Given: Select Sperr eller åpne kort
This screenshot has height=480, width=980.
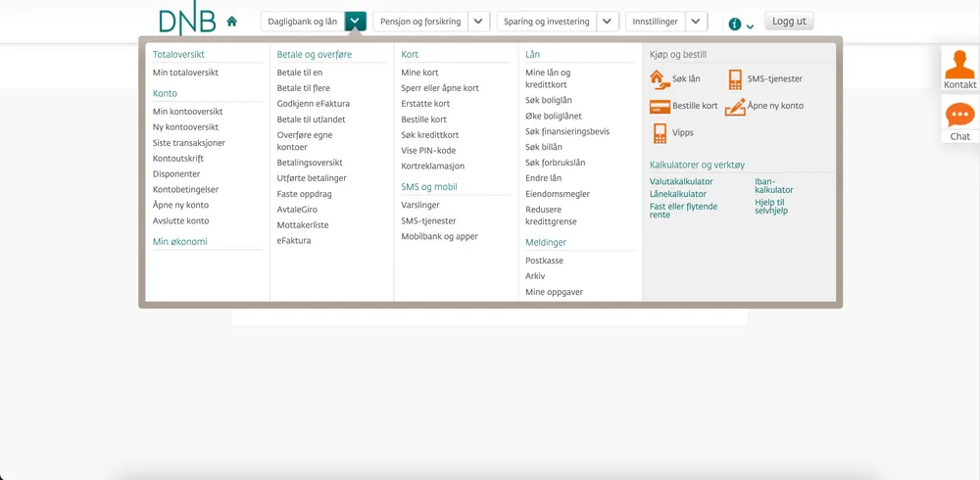Looking at the screenshot, I should click(x=440, y=88).
